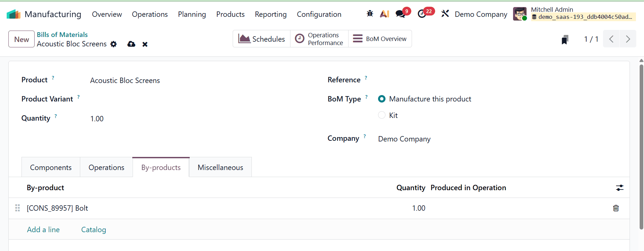The width and height of the screenshot is (644, 251).
Task: Switch to the Components tab
Action: coord(51,167)
